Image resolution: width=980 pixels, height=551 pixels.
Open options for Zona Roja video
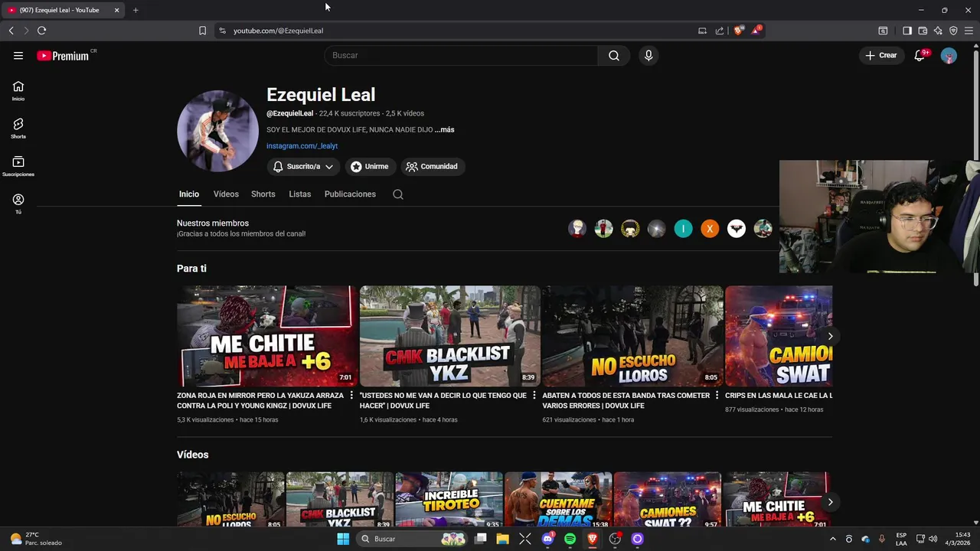351,396
